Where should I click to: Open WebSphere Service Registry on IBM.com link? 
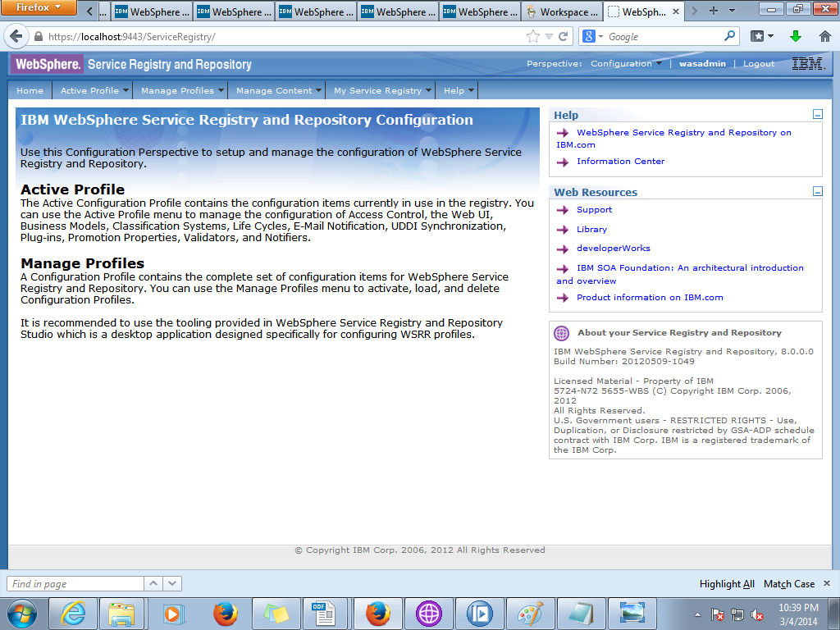tap(673, 138)
